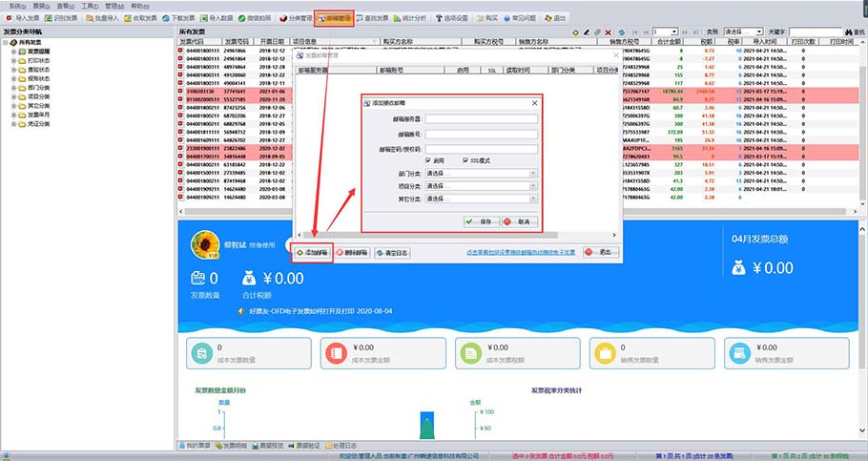Open the 部门分类 dropdown in dialog

pos(481,174)
